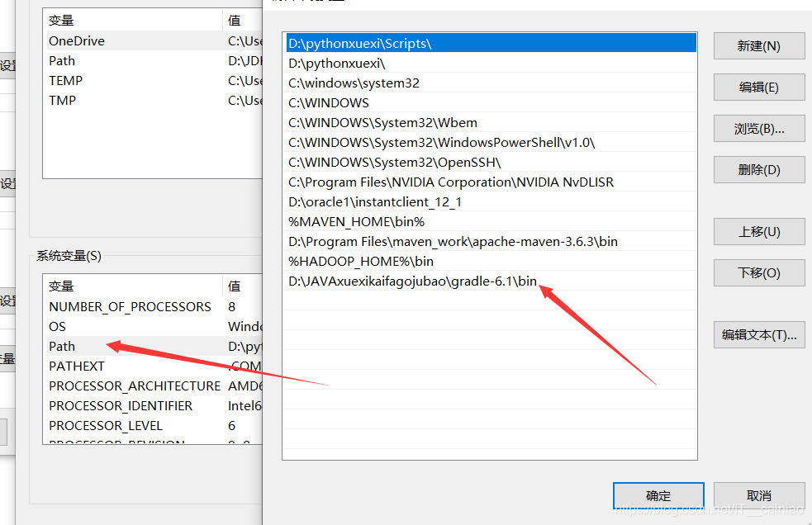Viewport: 812px width, 525px height.
Task: Select the D:\pythonxuexi\ path entry
Action: [x=491, y=64]
